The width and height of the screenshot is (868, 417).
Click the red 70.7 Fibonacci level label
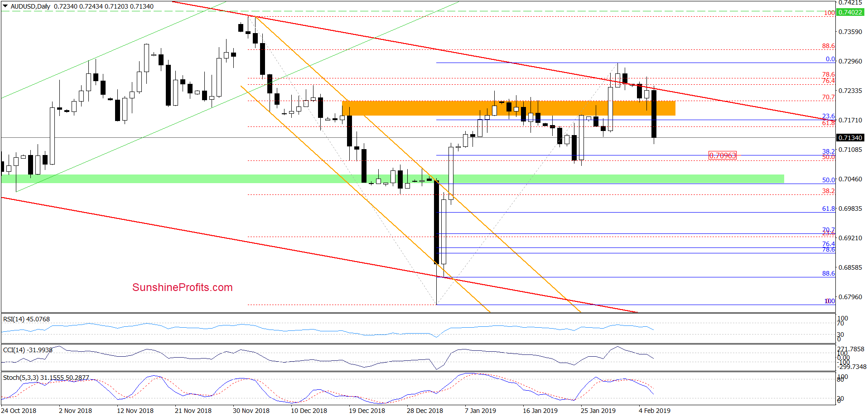coord(828,97)
